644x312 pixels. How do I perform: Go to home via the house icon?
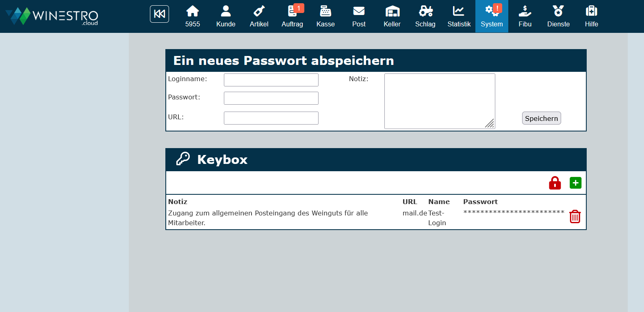point(193,16)
